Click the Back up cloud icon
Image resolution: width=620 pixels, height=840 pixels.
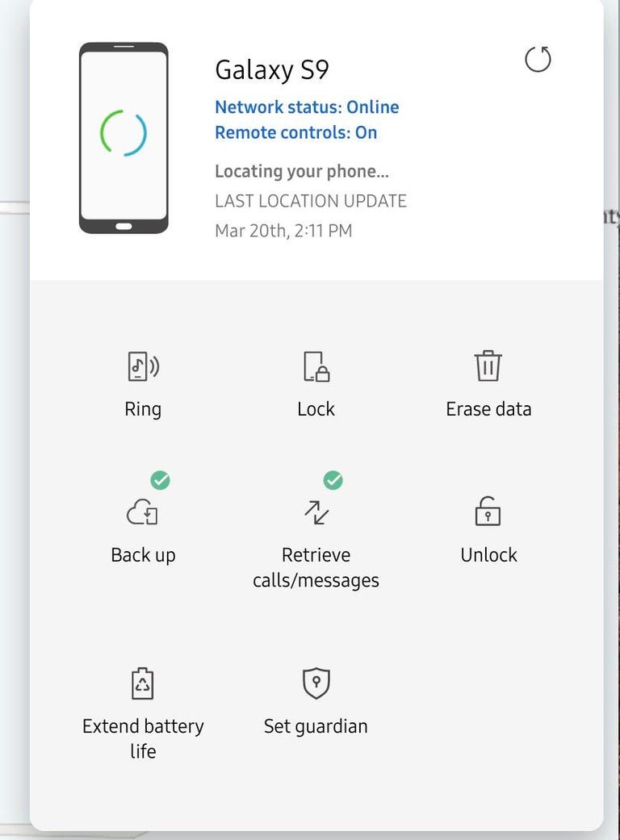click(143, 512)
